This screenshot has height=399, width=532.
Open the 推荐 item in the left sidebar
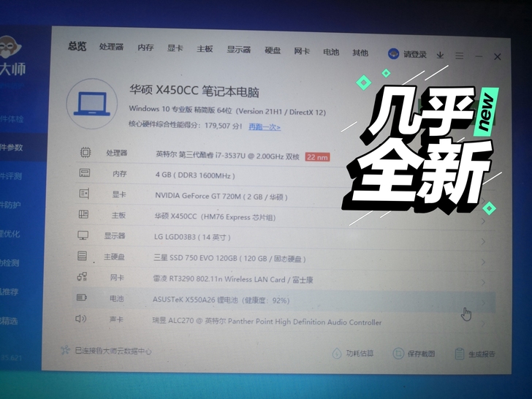click(9, 292)
